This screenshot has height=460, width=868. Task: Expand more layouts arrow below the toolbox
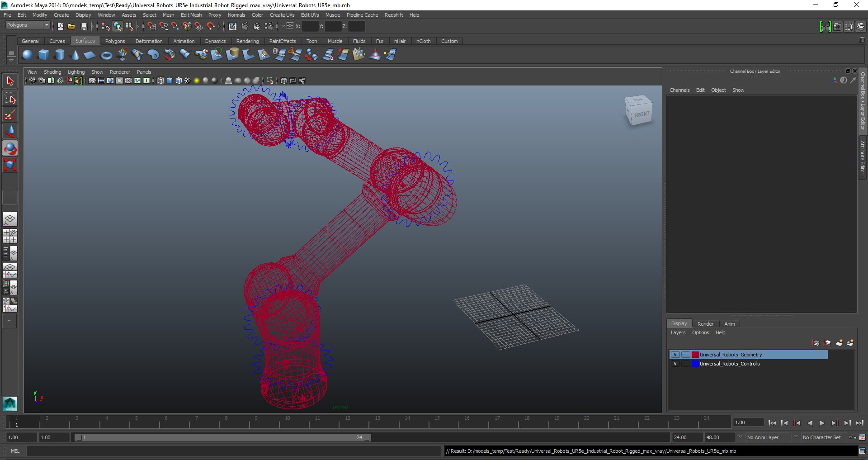click(9, 321)
